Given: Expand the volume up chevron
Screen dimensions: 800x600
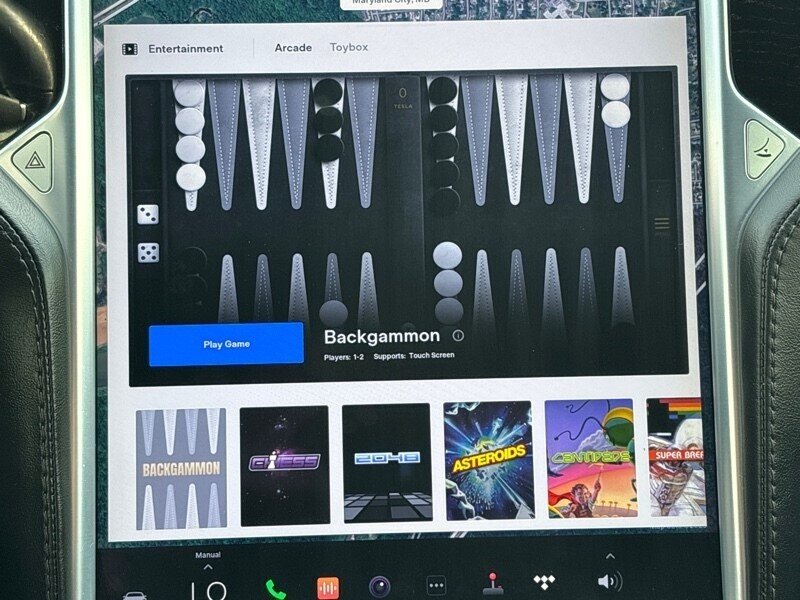Looking at the screenshot, I should pos(609,557).
